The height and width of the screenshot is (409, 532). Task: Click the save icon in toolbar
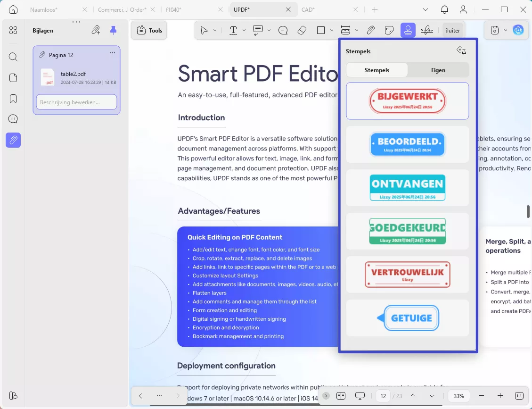[495, 31]
